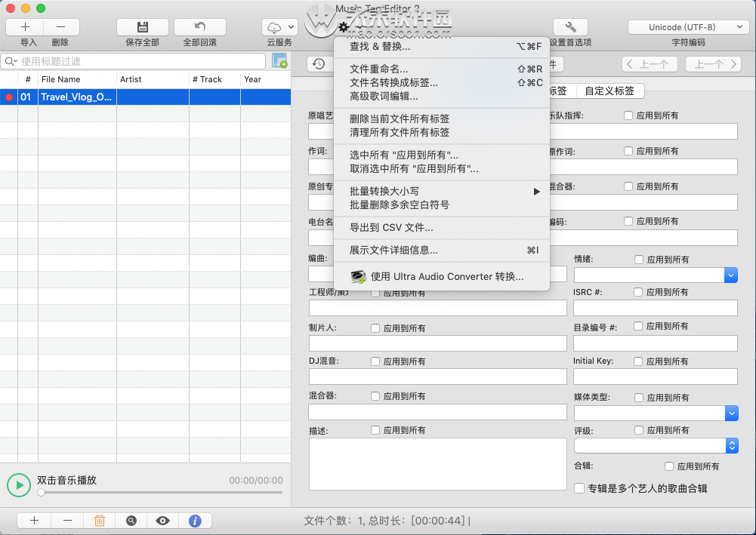Click the eye preview icon at the bottom
Screen dimensions: 756x535
[162, 521]
